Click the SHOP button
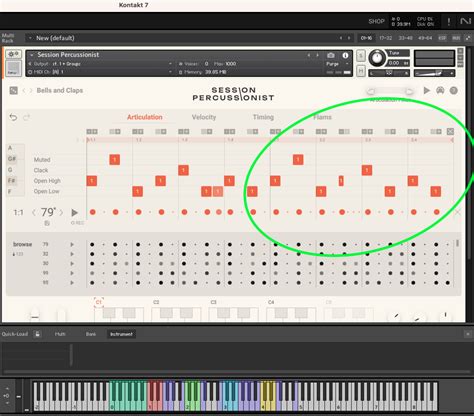The height and width of the screenshot is (416, 474). click(x=376, y=21)
